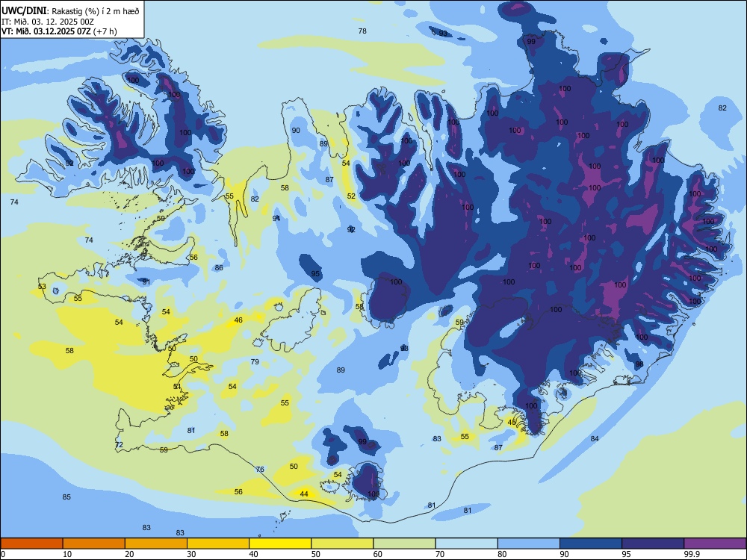Viewport: 747px width, 560px height.
Task: Click the map humidity value '46'
Action: point(238,320)
